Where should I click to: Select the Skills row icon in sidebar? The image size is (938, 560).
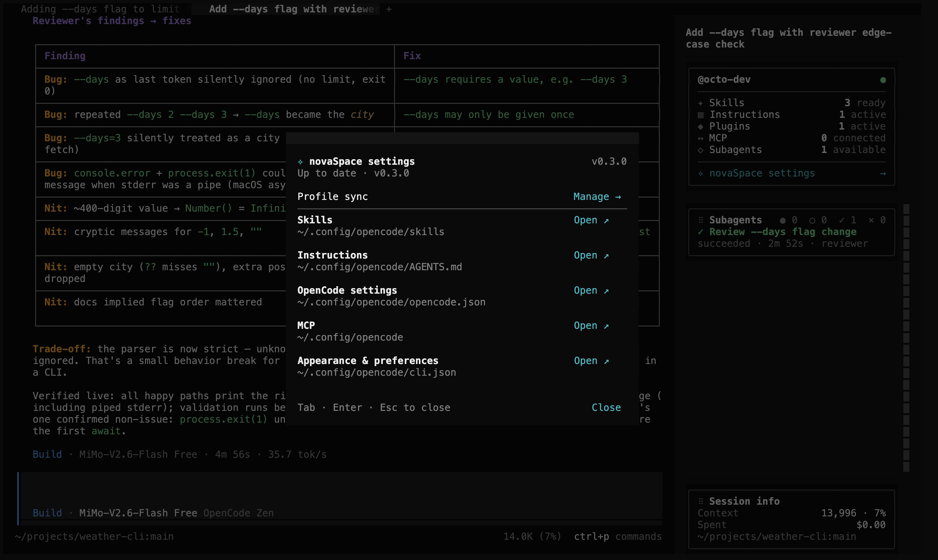pyautogui.click(x=701, y=103)
